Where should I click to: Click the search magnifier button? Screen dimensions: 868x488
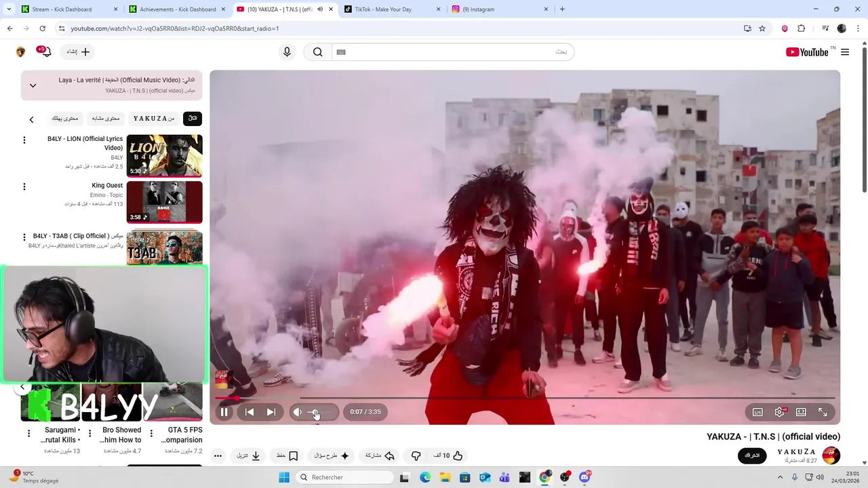point(317,52)
